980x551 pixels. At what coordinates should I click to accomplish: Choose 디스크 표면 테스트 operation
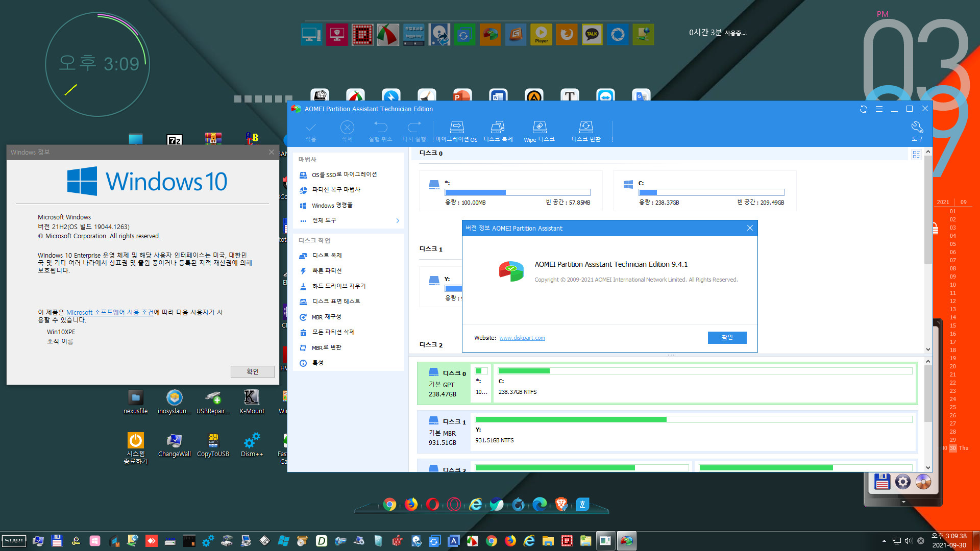click(336, 302)
